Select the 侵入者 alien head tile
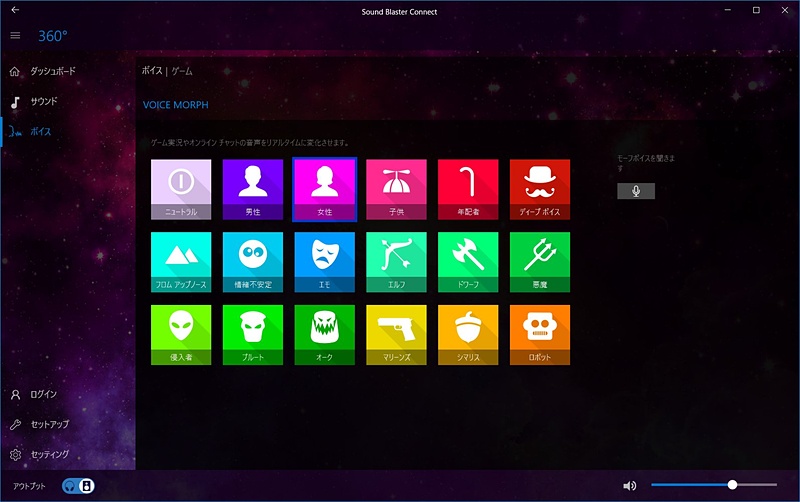This screenshot has height=502, width=800. coord(181,335)
